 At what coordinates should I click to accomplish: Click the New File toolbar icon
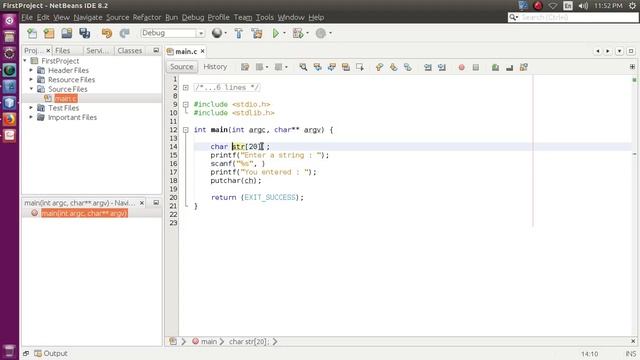[32, 33]
